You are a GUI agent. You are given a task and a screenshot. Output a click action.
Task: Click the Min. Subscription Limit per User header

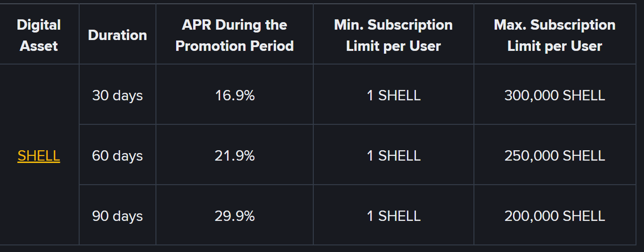tap(393, 35)
